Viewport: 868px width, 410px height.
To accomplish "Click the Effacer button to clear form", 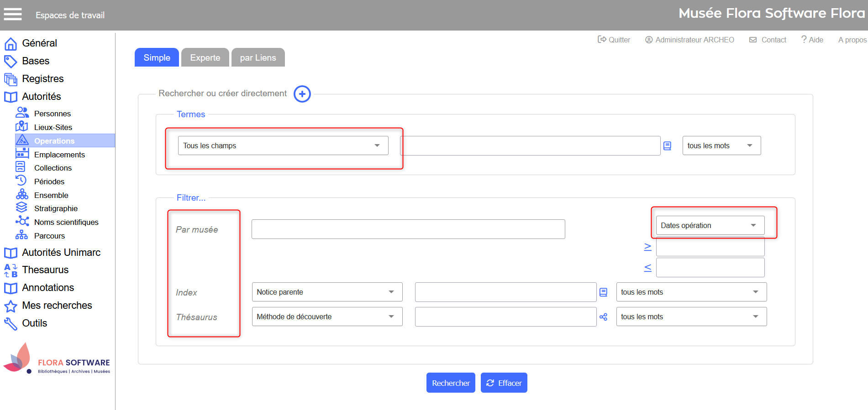I will (x=504, y=383).
